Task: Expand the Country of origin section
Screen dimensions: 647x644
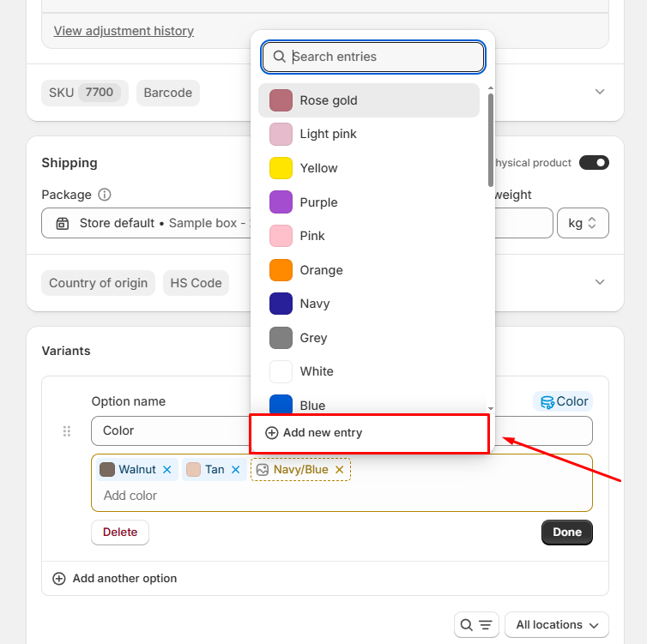Action: click(600, 282)
